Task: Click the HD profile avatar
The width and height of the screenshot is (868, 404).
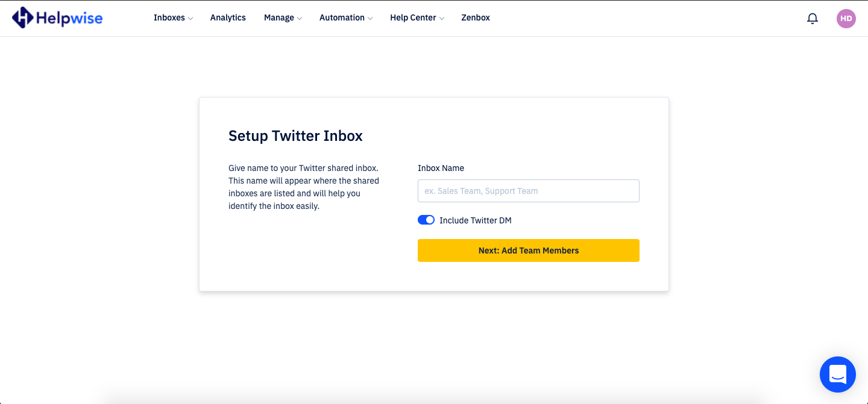Action: point(846,19)
